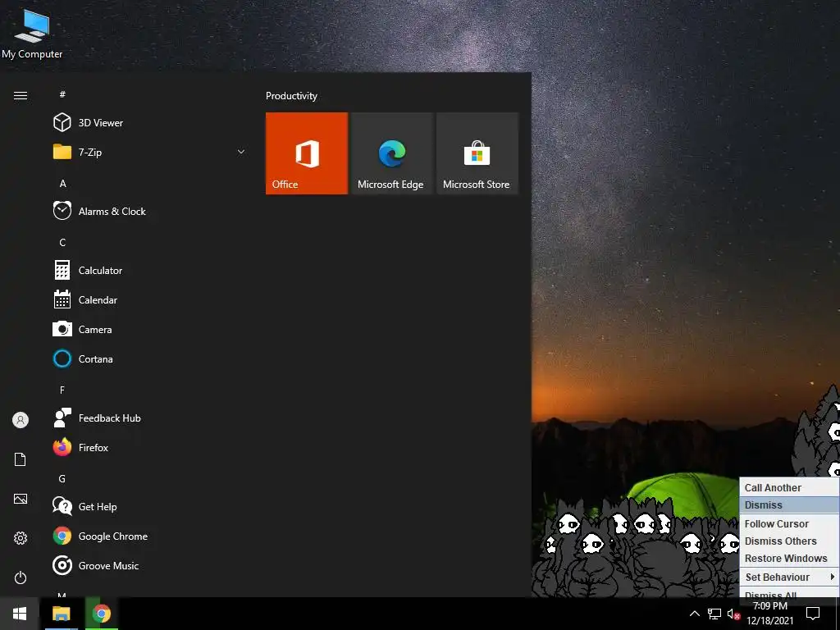
Task: Click the Office tile
Action: [307, 153]
